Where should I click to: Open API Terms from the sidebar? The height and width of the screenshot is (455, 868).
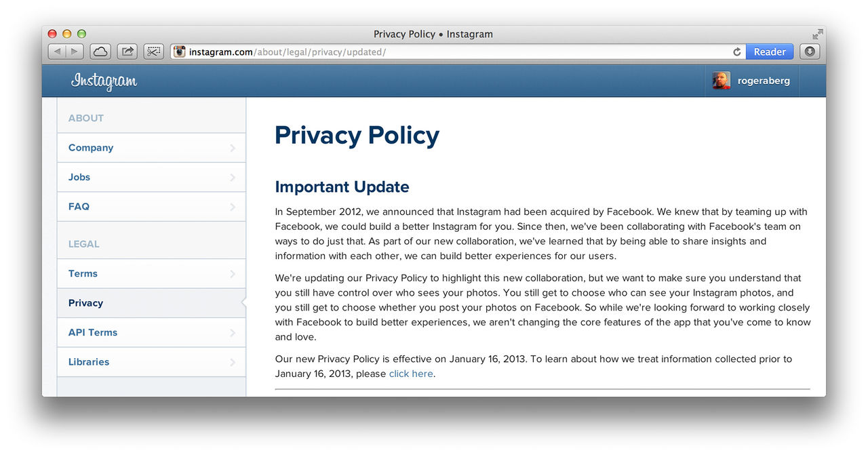point(151,332)
